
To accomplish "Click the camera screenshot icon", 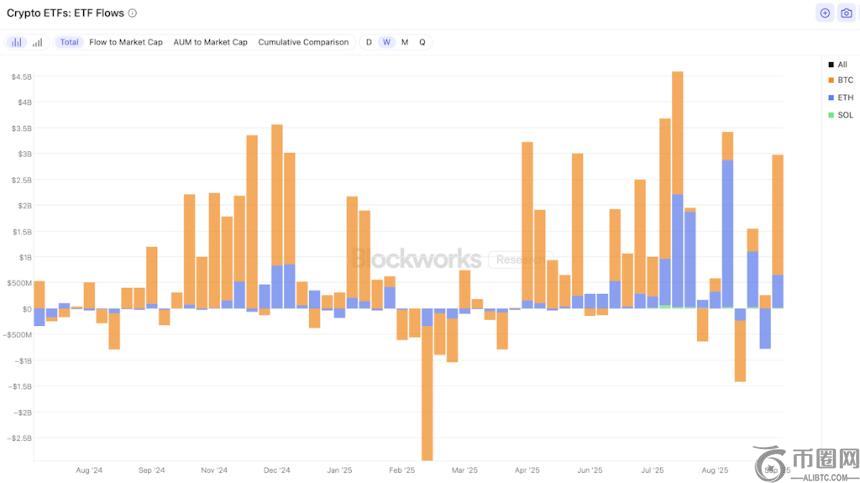I will pyautogui.click(x=846, y=13).
